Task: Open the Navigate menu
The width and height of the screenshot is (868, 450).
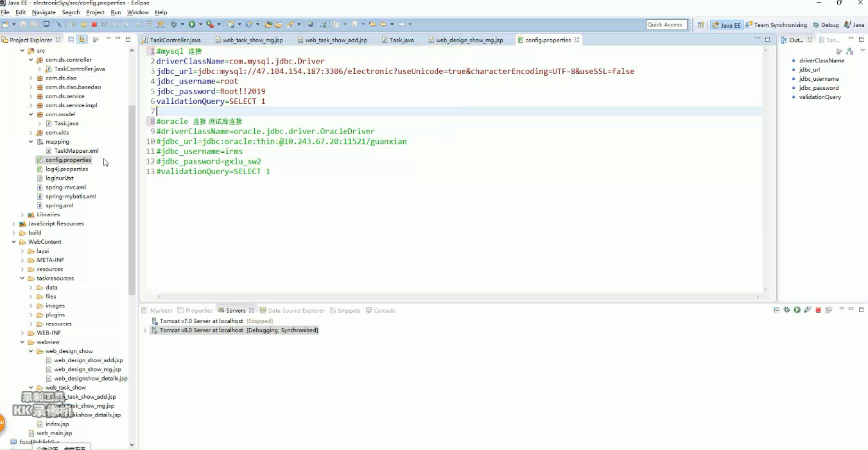Action: click(44, 12)
